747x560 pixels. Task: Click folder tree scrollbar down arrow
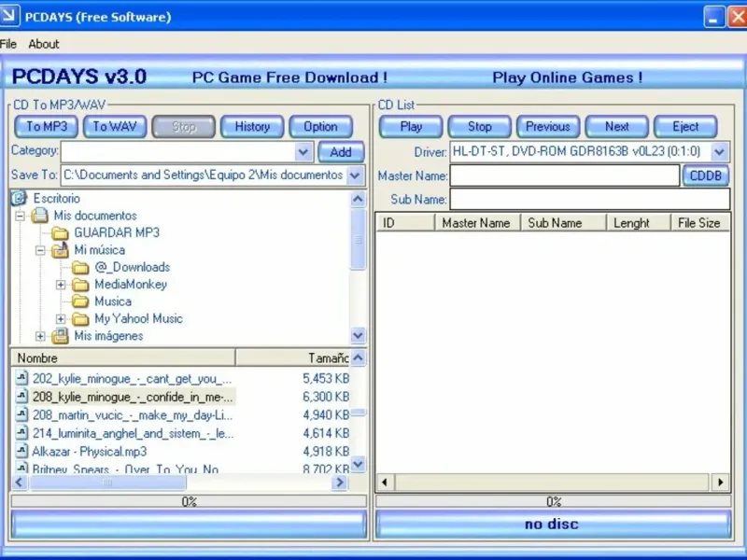[359, 335]
